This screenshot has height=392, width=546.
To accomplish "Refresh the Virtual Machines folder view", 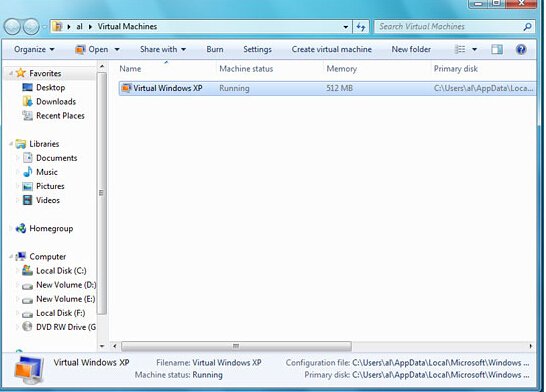I will tap(361, 27).
